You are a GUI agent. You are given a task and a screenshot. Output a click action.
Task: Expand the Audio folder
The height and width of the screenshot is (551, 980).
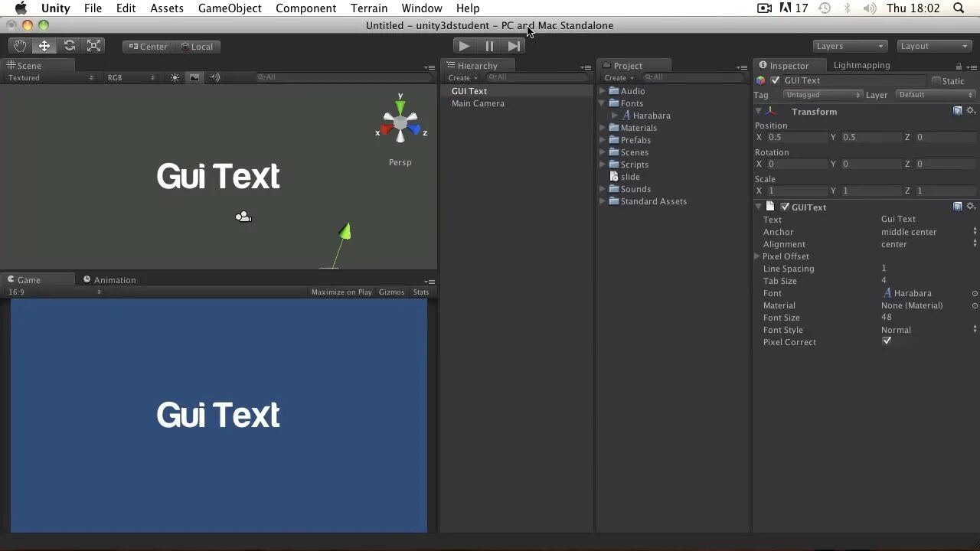[603, 91]
